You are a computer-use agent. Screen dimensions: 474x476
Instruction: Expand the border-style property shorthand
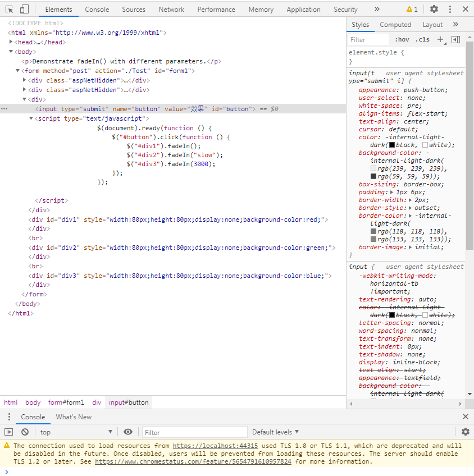point(410,208)
